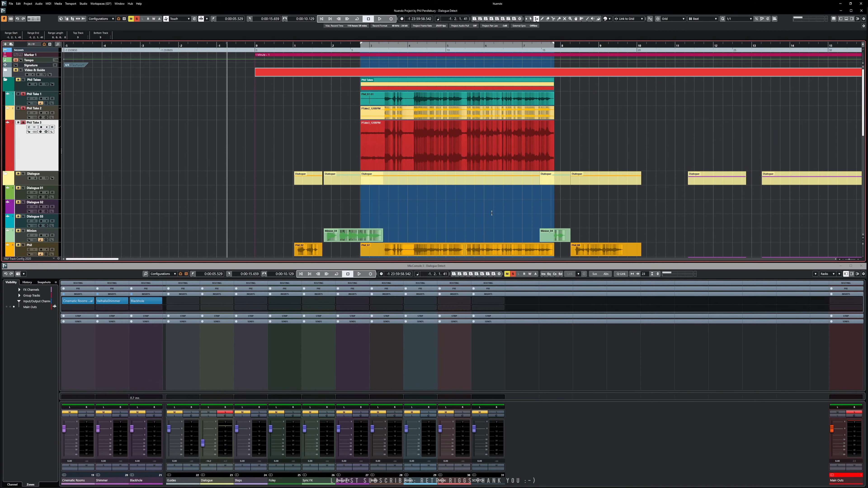This screenshot has height=488, width=868.
Task: Select the Draw pencil tool
Action: [x=542, y=19]
